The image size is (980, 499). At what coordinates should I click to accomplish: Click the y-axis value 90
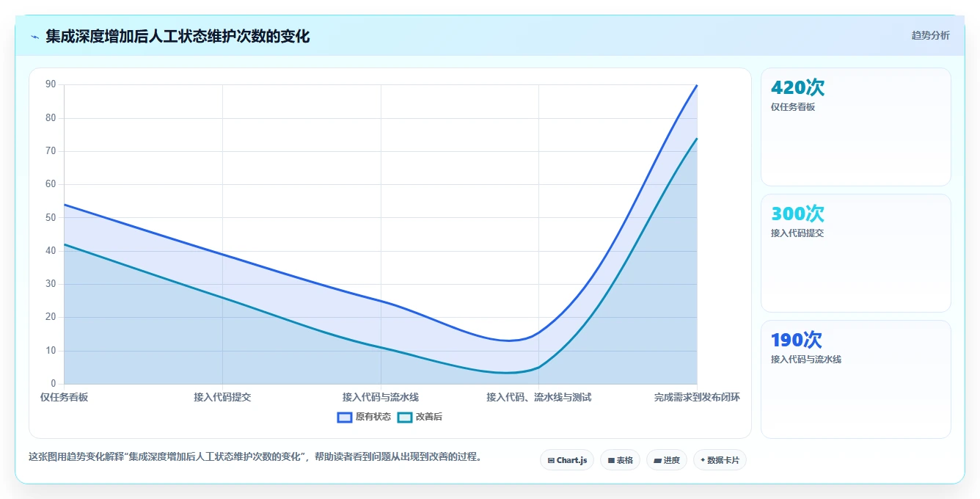coord(51,84)
